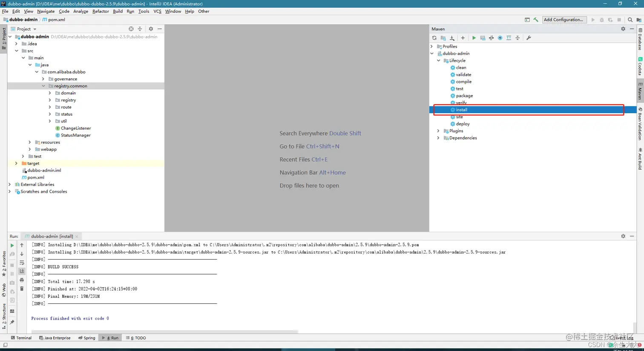Pin the Run tab
The height and width of the screenshot is (351, 644).
[12, 322]
